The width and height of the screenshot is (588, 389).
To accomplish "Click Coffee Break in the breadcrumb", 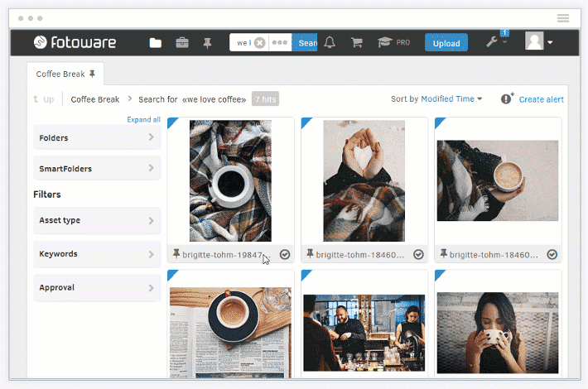I will pos(95,99).
